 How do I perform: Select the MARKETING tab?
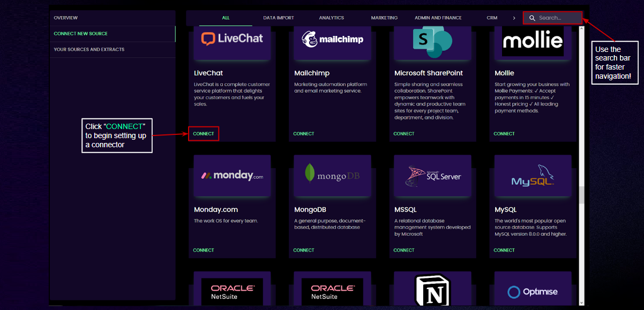(x=384, y=18)
